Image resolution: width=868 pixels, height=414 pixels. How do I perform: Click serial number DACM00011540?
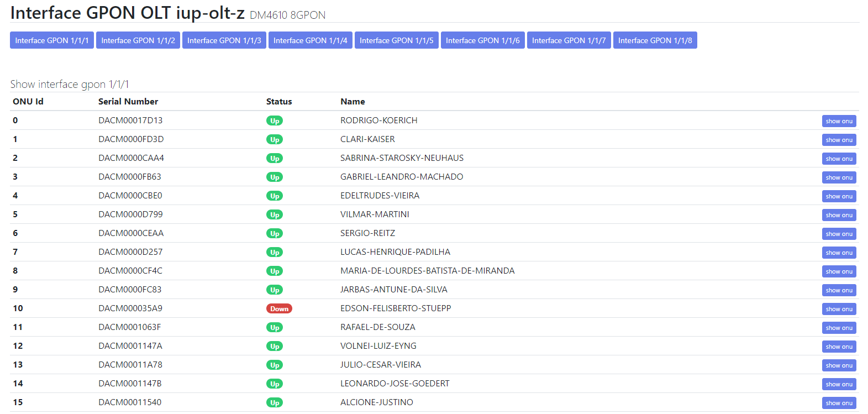[x=130, y=402]
